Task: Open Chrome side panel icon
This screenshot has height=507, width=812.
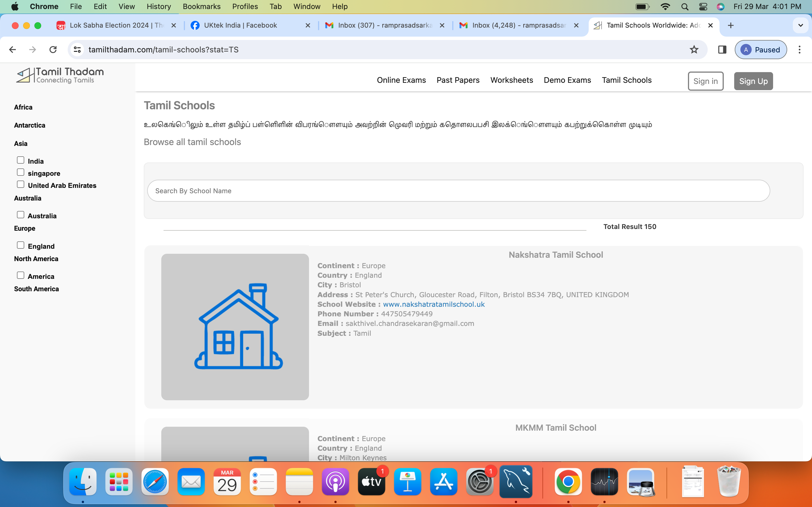Action: (722, 50)
